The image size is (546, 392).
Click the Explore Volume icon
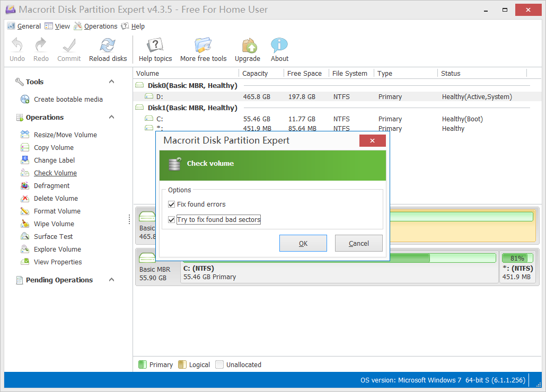point(25,249)
